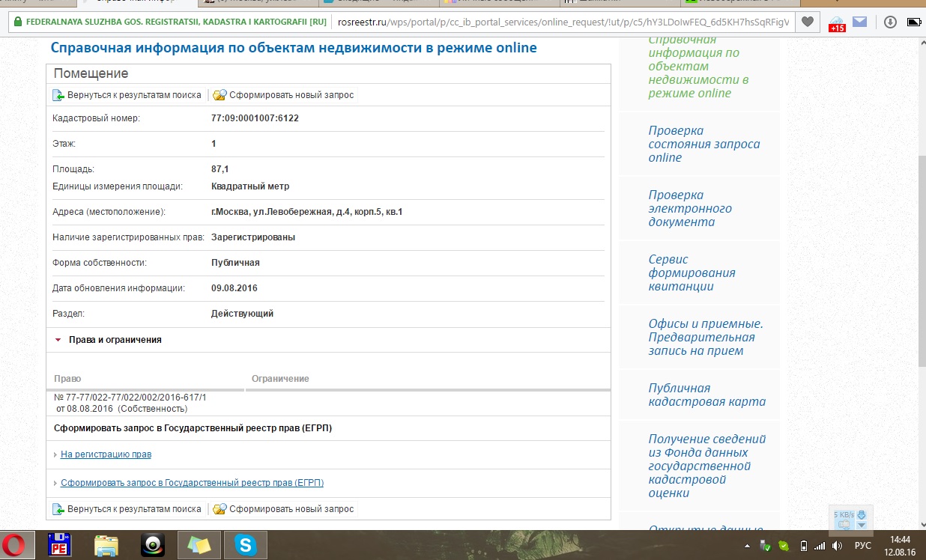Open the mail envelope icon in browser toolbar
926x560 pixels.
[859, 22]
